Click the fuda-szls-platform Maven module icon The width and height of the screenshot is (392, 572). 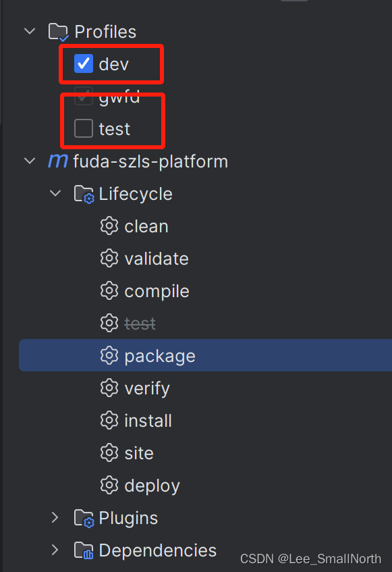point(59,161)
